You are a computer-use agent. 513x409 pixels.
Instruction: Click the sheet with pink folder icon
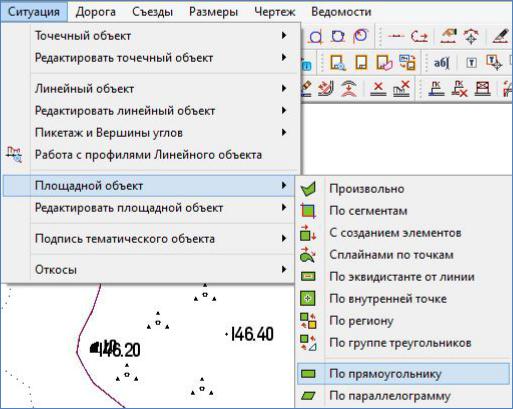384,62
